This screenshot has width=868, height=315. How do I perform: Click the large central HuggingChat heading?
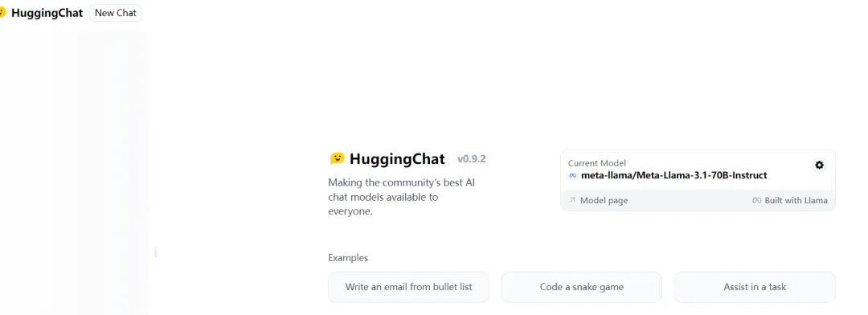(x=397, y=159)
